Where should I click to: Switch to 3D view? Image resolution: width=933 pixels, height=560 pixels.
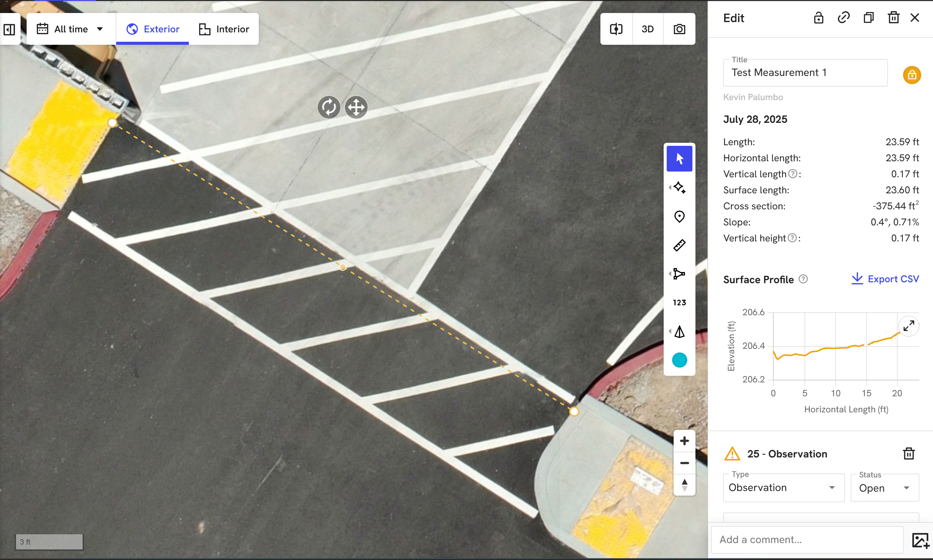647,29
